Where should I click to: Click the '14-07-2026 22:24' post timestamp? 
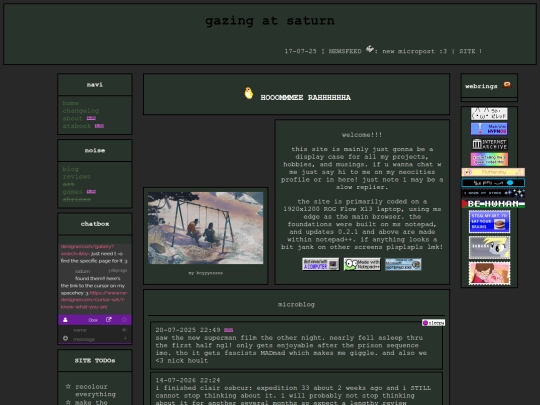click(188, 380)
